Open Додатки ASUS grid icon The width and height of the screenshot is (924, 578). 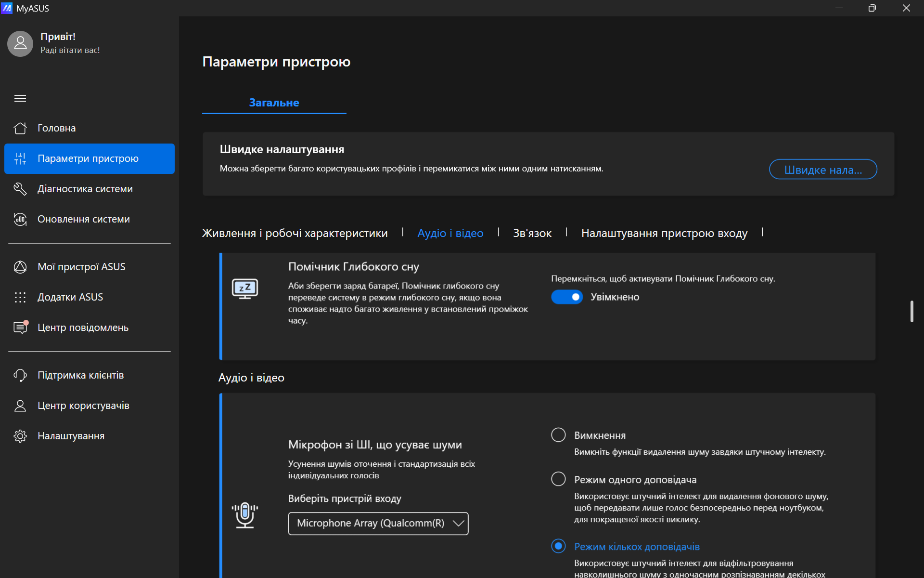(20, 297)
